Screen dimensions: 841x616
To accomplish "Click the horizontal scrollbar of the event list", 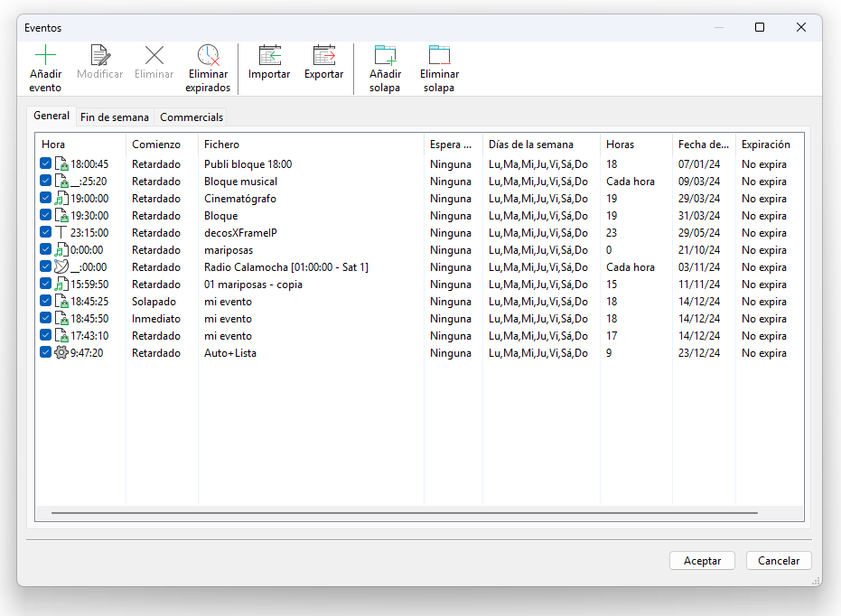I will (x=404, y=513).
